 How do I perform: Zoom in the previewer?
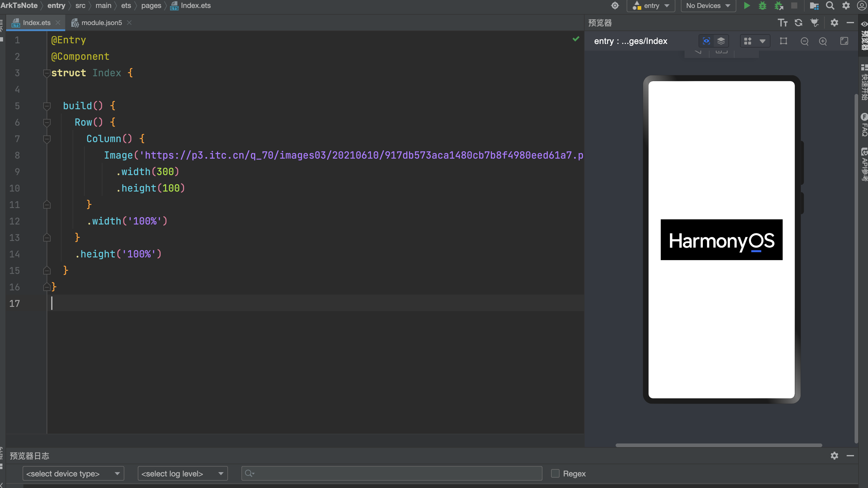tap(823, 41)
